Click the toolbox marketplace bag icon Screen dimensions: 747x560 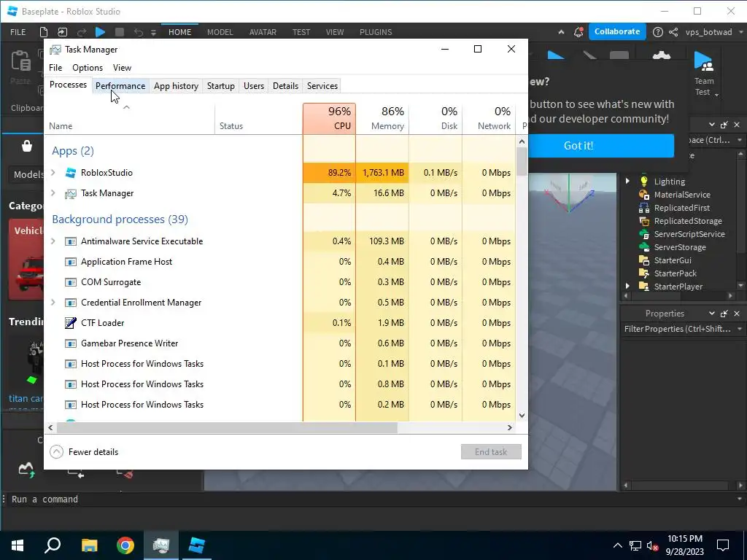(x=27, y=146)
